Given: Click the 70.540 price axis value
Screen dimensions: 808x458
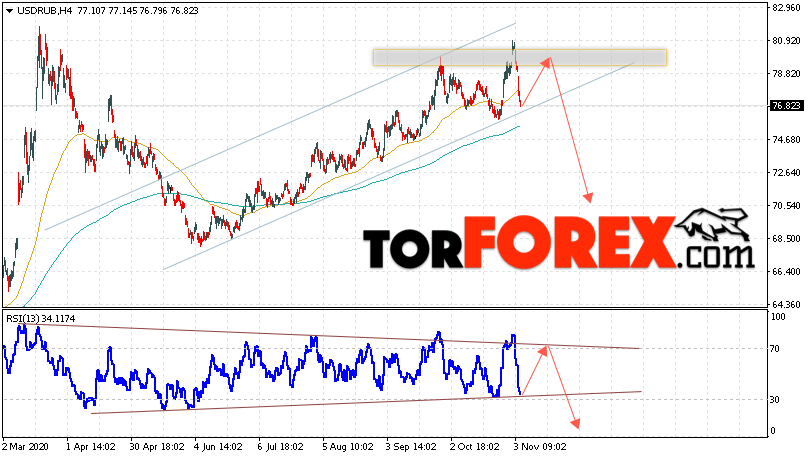Looking at the screenshot, I should click(x=786, y=206).
